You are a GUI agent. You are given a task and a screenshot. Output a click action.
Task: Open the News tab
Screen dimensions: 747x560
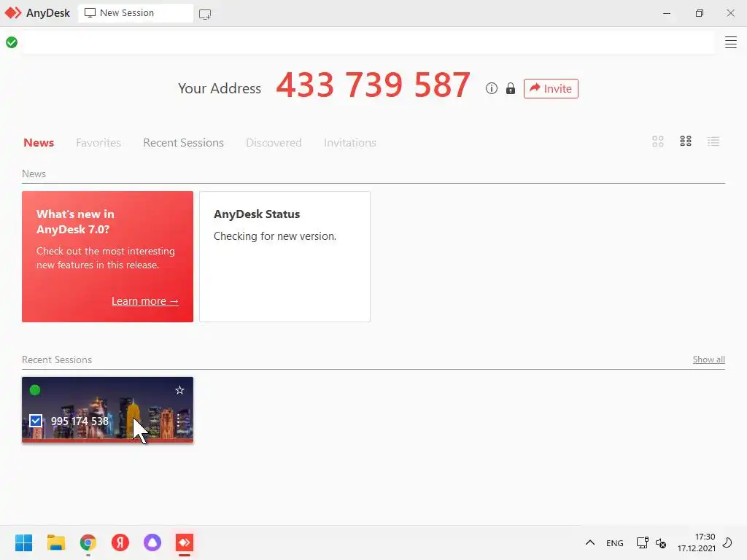click(x=39, y=142)
